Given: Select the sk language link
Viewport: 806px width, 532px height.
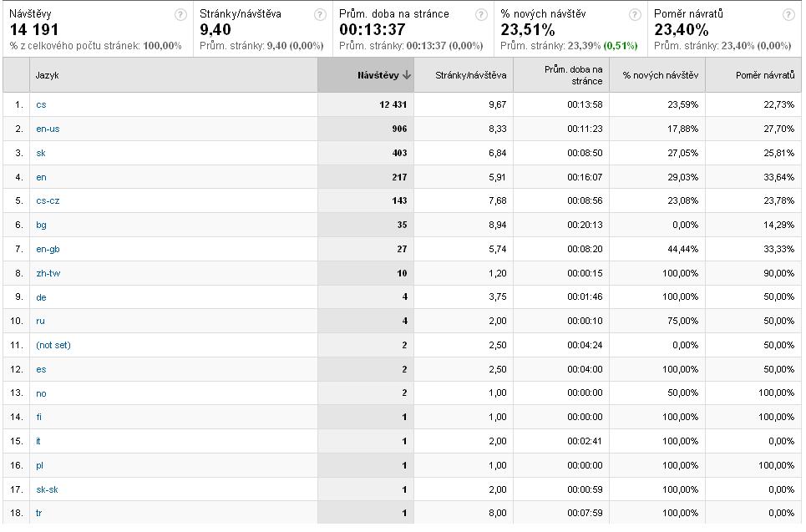Looking at the screenshot, I should (x=41, y=153).
